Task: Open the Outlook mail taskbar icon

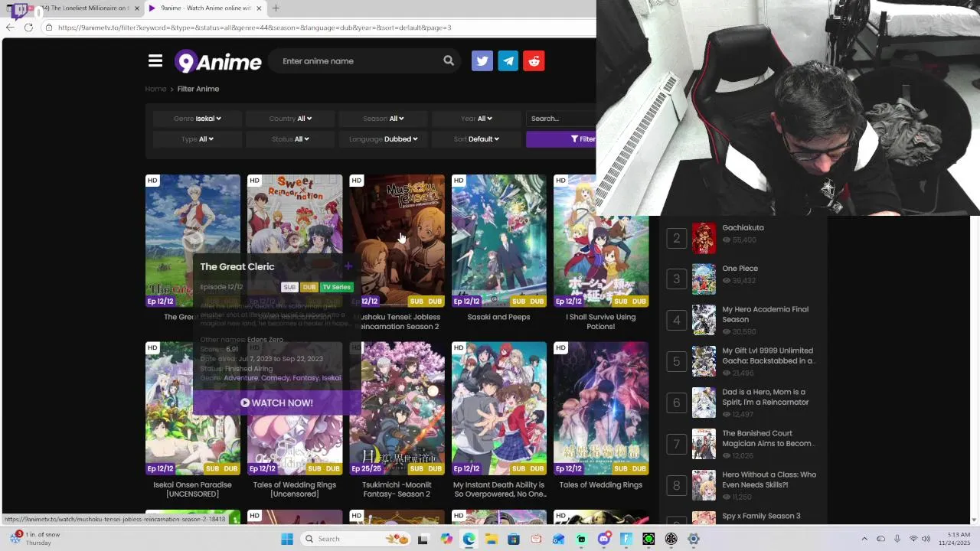Action: [x=558, y=539]
